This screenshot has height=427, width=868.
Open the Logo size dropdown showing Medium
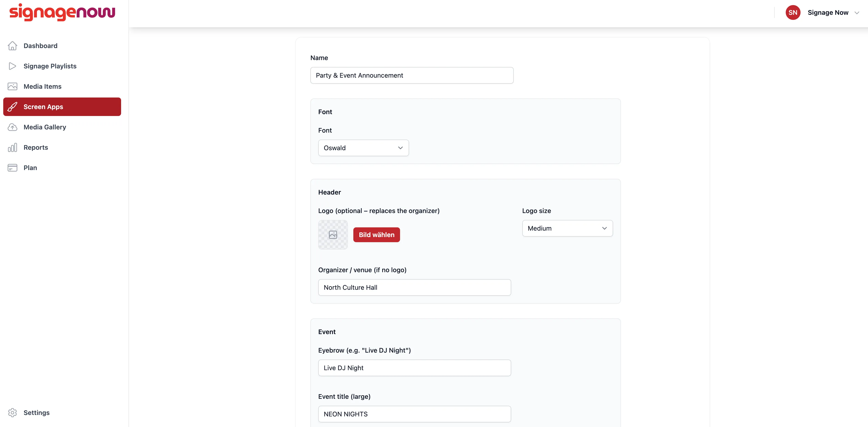567,228
